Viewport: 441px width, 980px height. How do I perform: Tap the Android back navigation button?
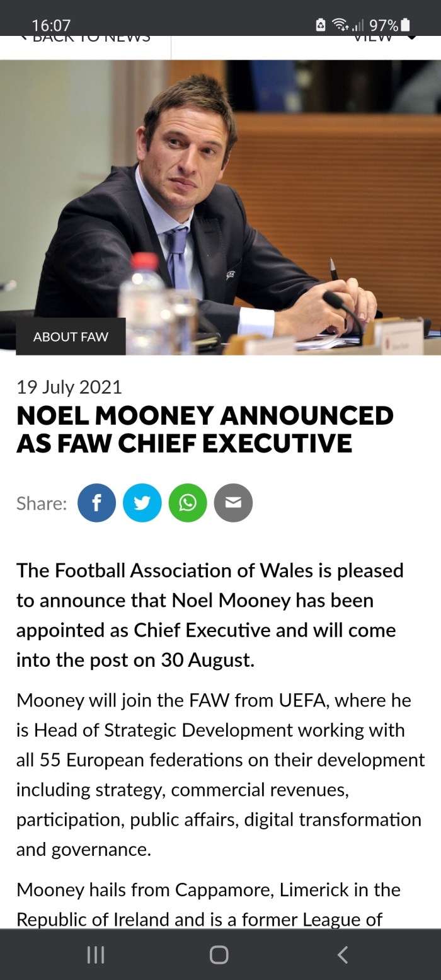click(x=342, y=955)
